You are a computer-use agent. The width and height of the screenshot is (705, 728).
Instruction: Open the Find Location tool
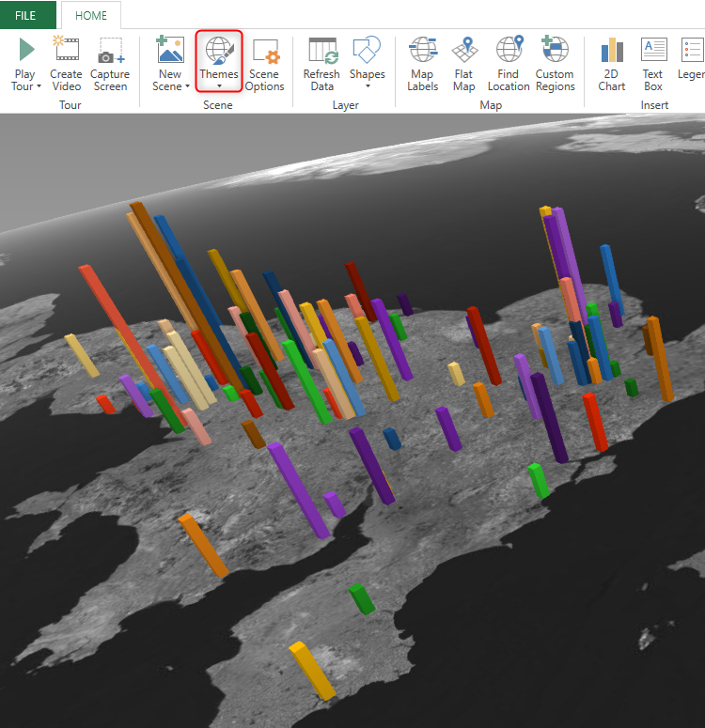click(509, 51)
